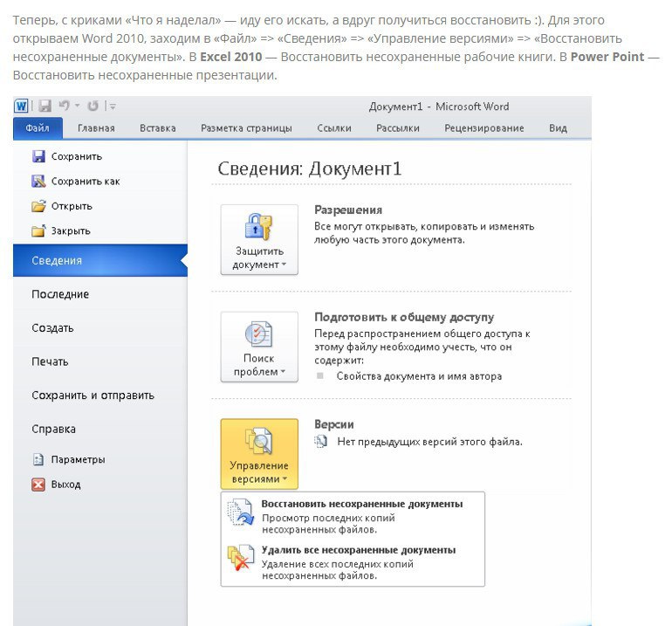The width and height of the screenshot is (672, 626).
Task: Open the Поиск проблем dropdown button
Action: point(259,347)
